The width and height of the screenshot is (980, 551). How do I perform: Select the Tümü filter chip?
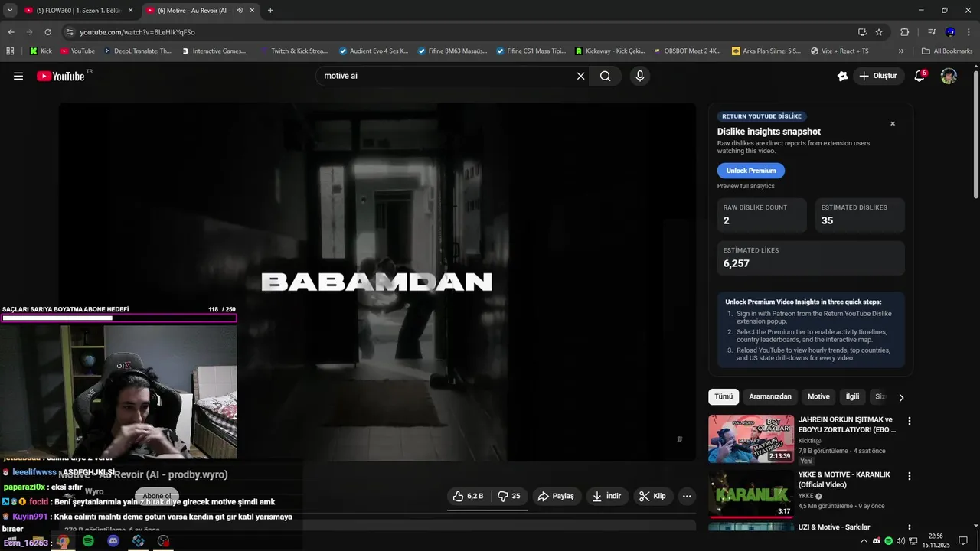724,396
